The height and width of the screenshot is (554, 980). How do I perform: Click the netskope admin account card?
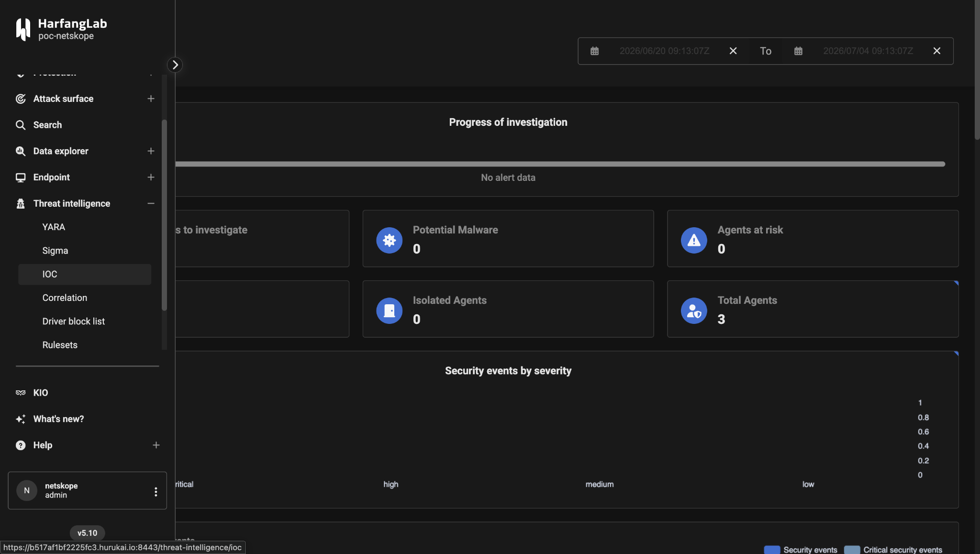pyautogui.click(x=87, y=491)
